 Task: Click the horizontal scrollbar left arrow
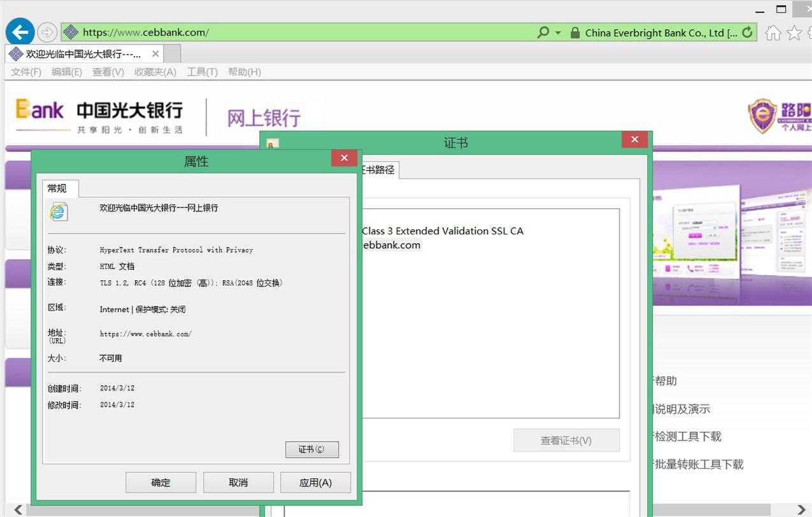[18, 510]
